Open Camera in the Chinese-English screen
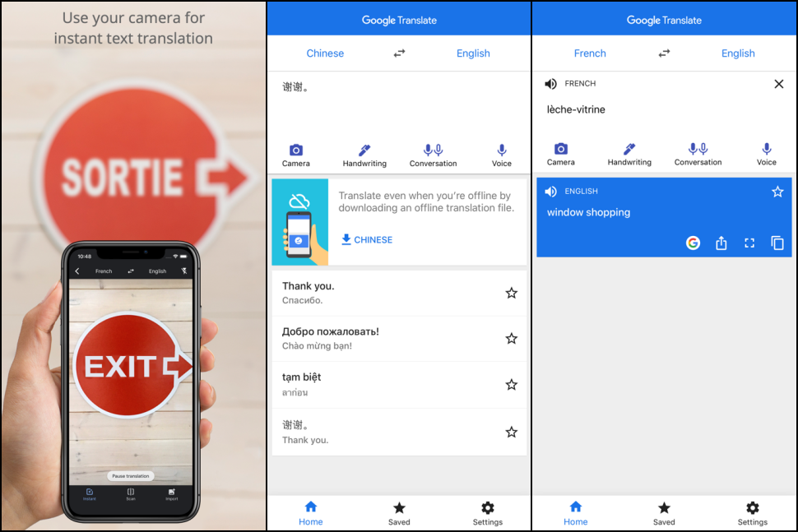 (x=295, y=155)
